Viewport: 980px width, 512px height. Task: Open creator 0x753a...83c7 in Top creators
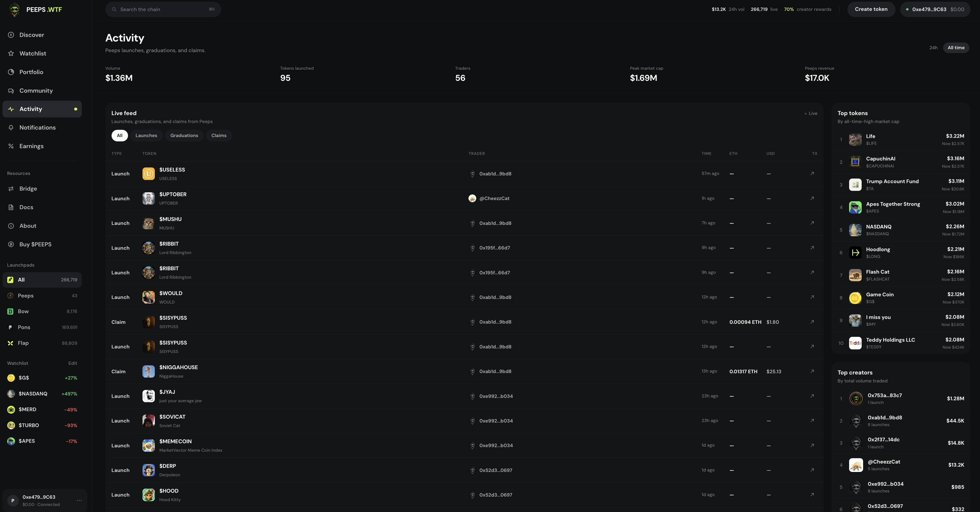pyautogui.click(x=901, y=399)
